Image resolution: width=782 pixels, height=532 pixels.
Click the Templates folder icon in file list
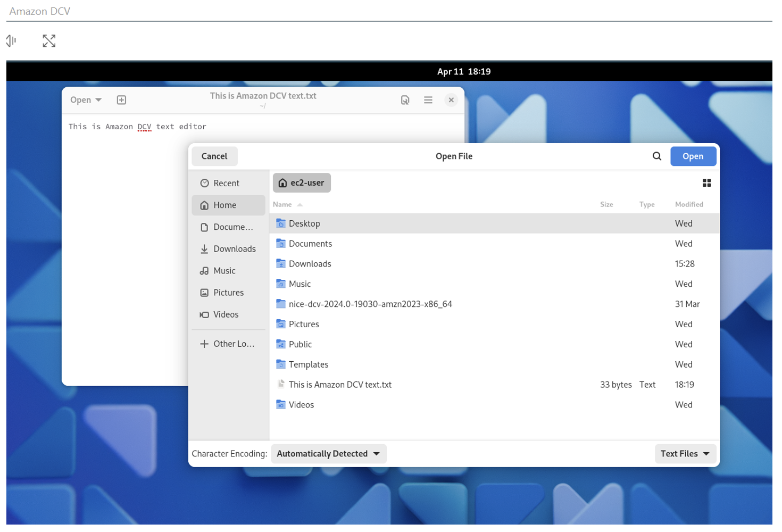coord(281,364)
